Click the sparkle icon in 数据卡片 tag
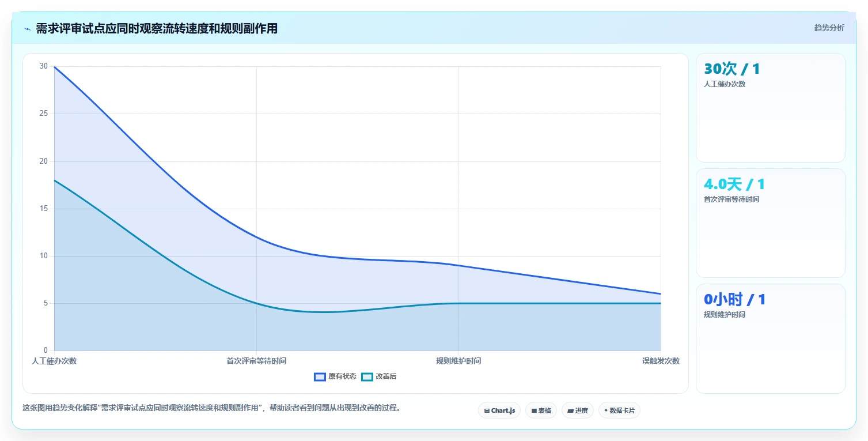Screen dimensions: 868x441 pos(606,411)
